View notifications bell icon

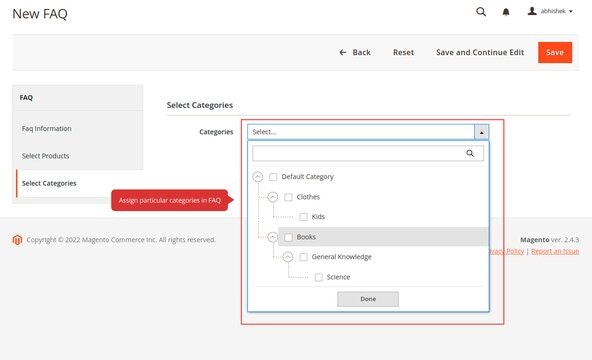pyautogui.click(x=506, y=12)
